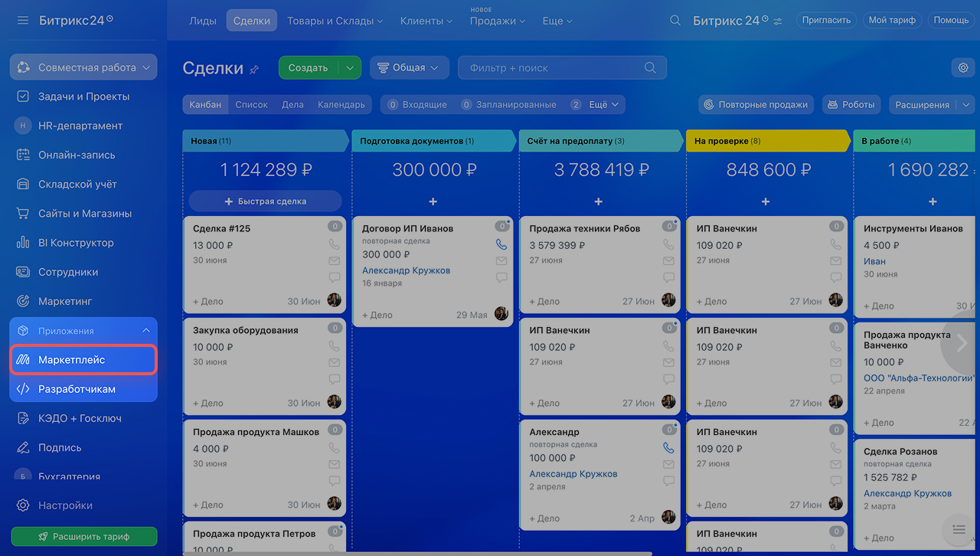Open Продажа техники Рябов deal card title
The image size is (980, 556).
tap(584, 228)
